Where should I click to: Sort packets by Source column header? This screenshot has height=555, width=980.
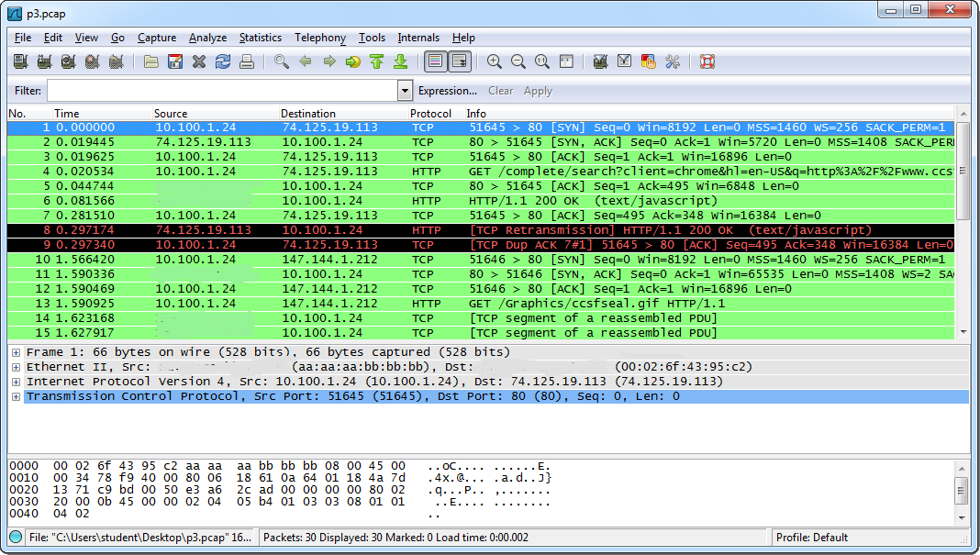[216, 113]
